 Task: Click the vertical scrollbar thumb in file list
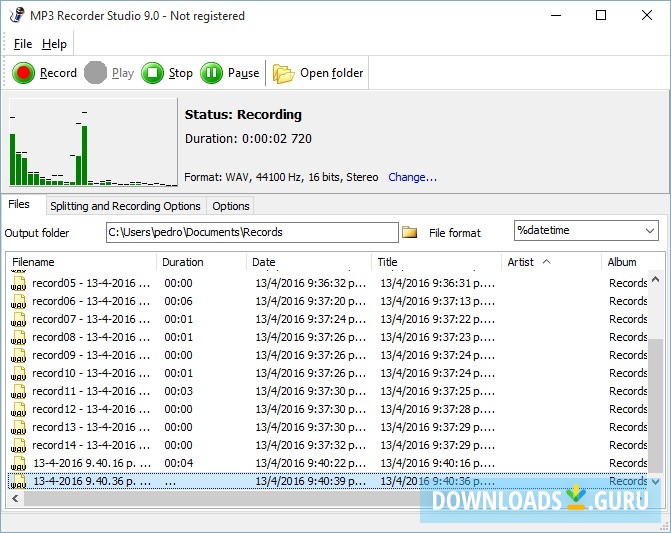coord(656,406)
